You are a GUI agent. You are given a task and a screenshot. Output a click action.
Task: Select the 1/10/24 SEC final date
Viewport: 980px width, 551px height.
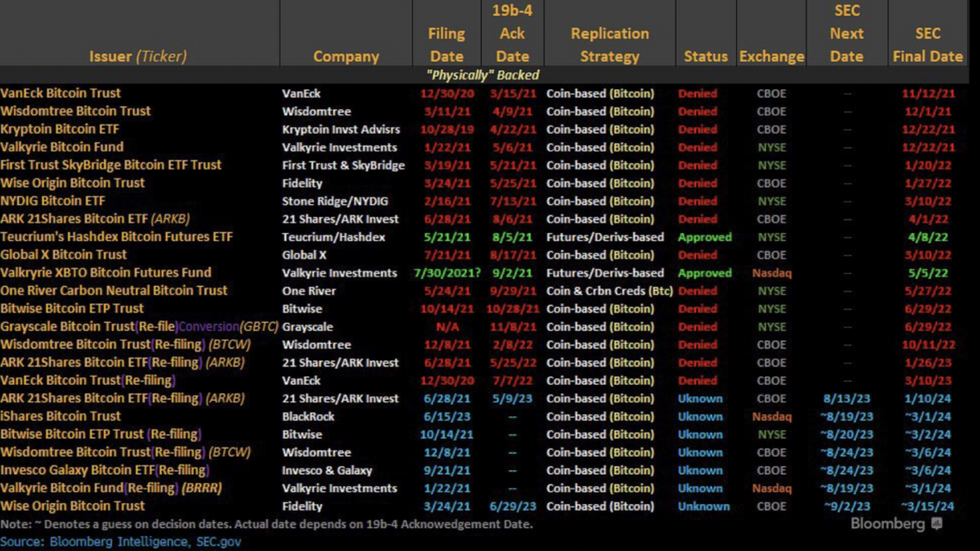(928, 399)
